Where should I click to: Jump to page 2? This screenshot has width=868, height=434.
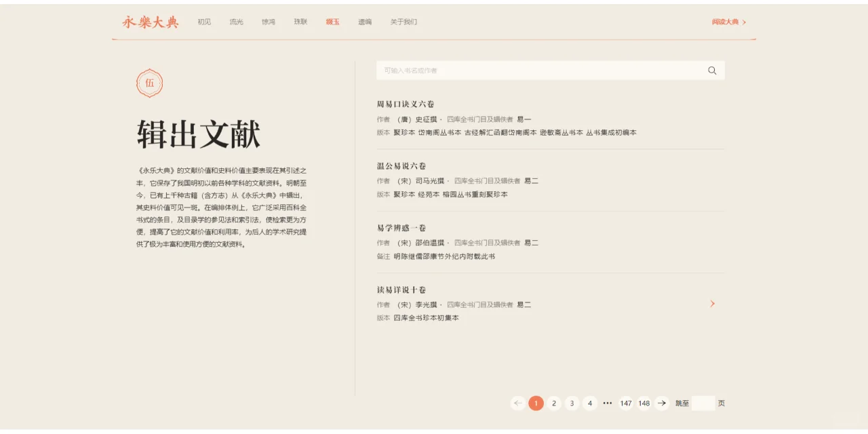coord(554,403)
